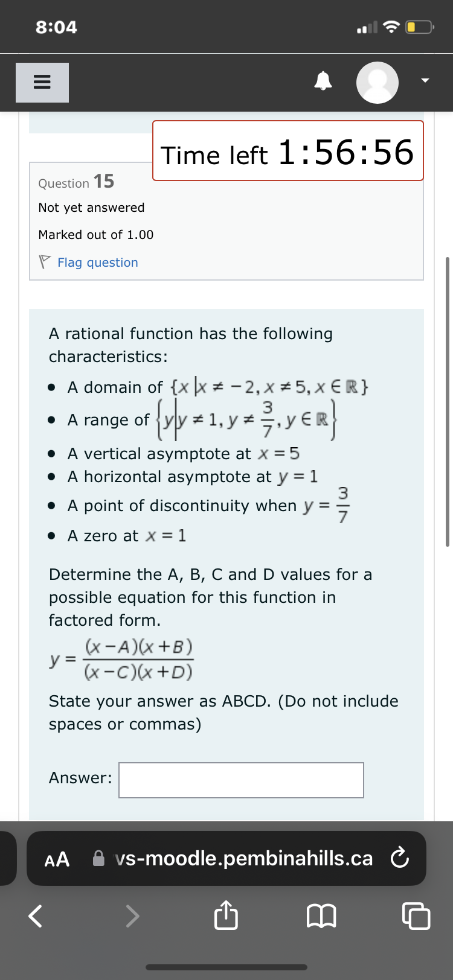Select the Flag question link
This screenshot has height=980, width=453.
tap(98, 262)
